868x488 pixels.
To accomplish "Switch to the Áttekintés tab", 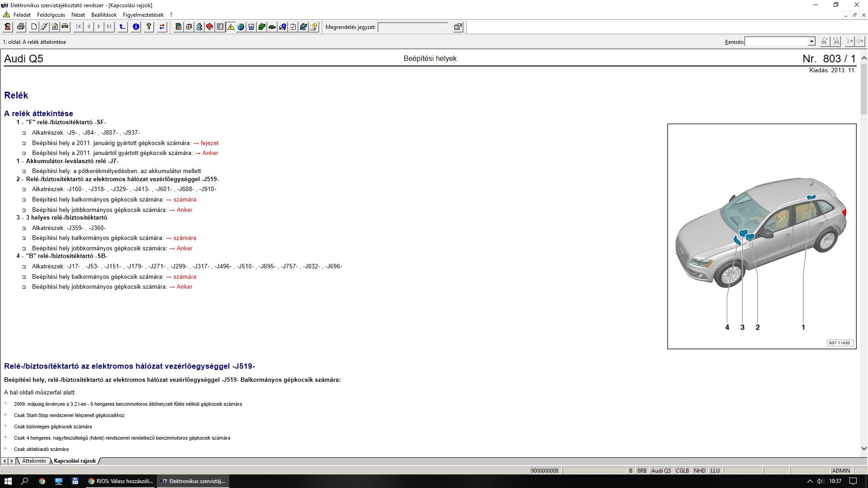I will tap(34, 461).
